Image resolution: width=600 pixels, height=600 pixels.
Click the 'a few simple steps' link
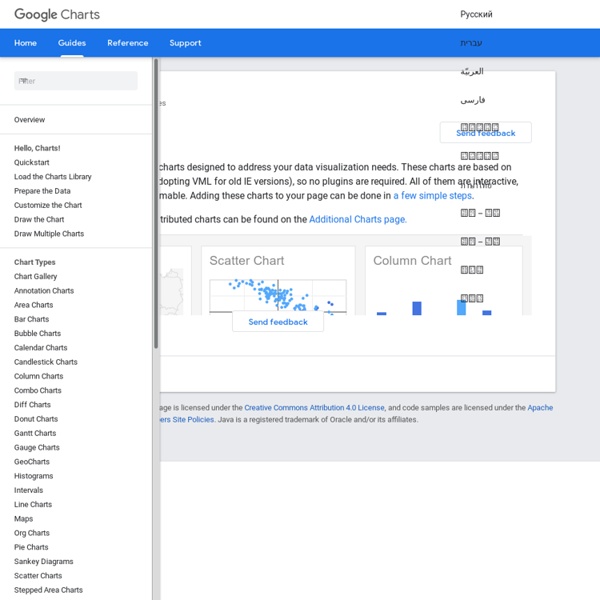point(433,196)
